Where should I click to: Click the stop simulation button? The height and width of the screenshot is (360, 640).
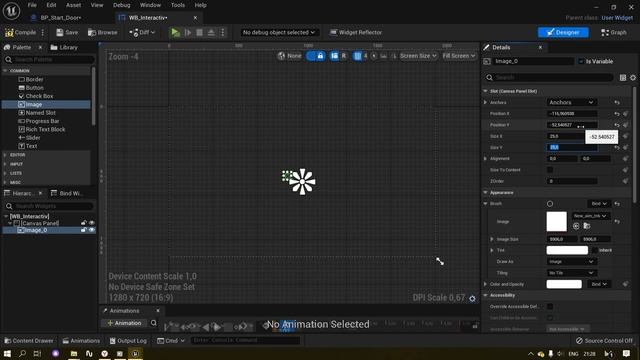click(x=199, y=32)
